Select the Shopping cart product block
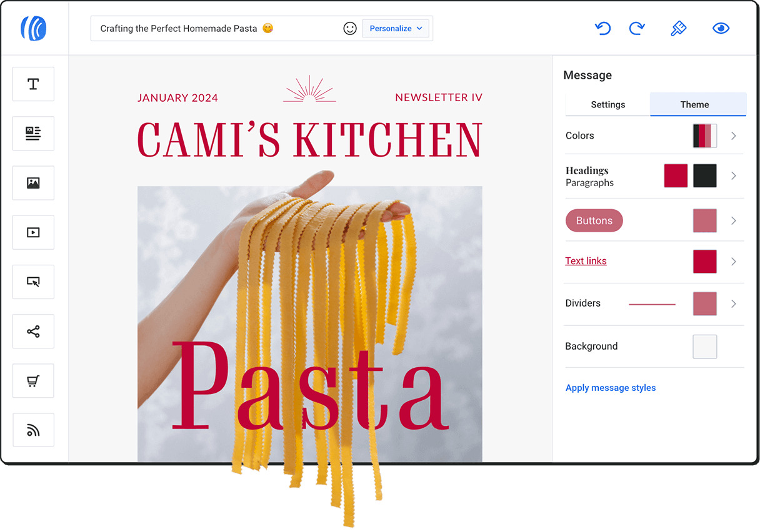Viewport: 760px width, 532px height. point(33,381)
